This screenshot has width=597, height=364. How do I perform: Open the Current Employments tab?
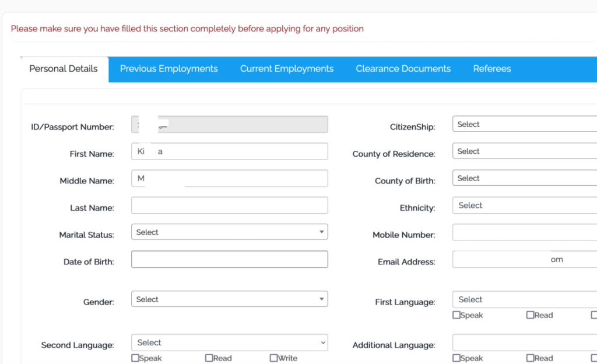point(286,69)
